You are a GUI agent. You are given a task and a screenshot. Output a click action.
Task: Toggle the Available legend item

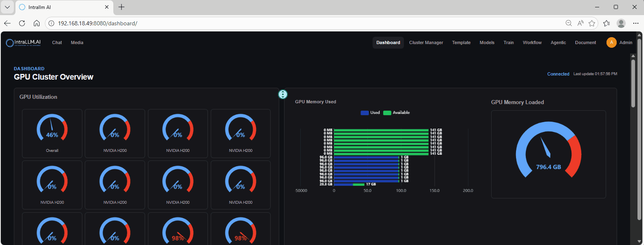pyautogui.click(x=397, y=113)
